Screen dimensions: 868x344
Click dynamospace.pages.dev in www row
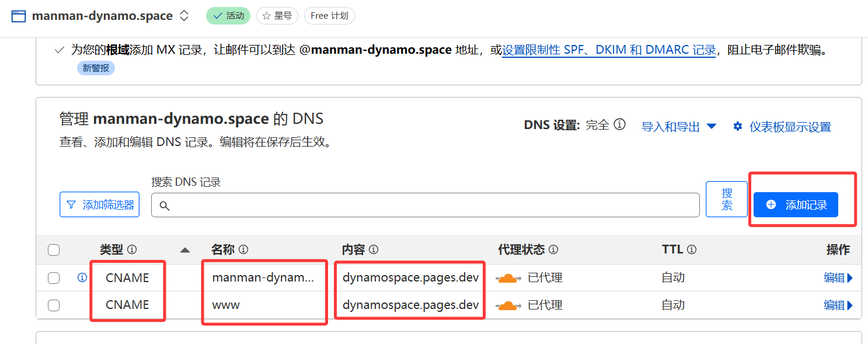click(x=411, y=305)
